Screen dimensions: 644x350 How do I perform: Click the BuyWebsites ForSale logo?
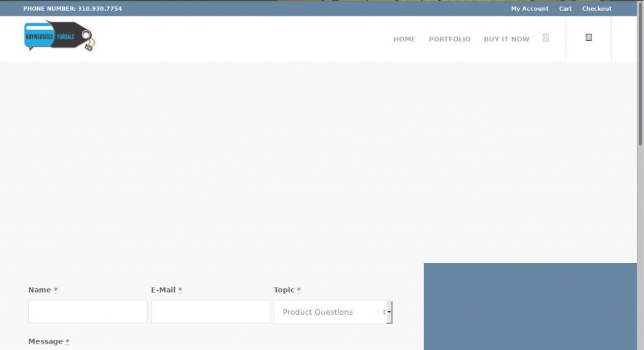point(60,36)
